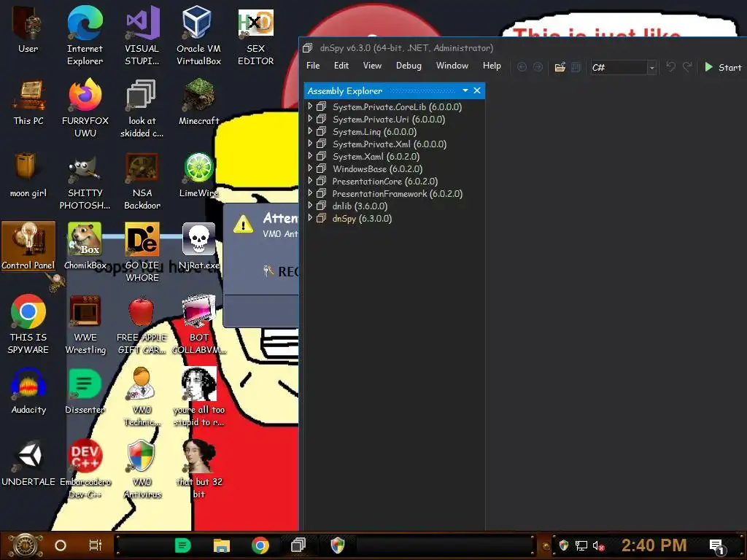Open the NjRat.exe skull icon
Image resolution: width=747 pixels, height=560 pixels.
tap(198, 246)
